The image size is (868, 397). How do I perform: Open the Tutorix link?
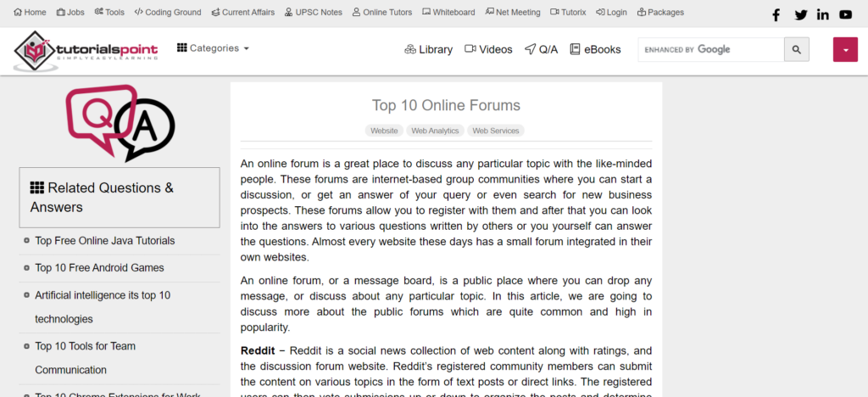click(568, 12)
